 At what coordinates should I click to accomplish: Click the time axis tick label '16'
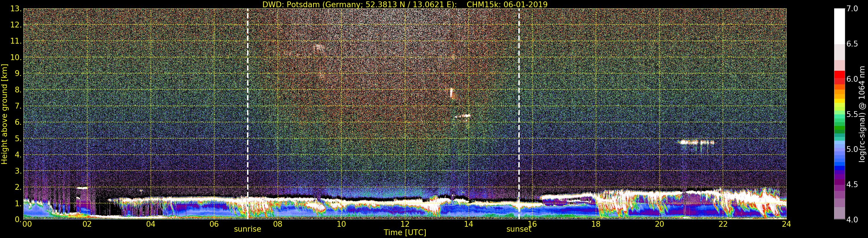(532, 224)
